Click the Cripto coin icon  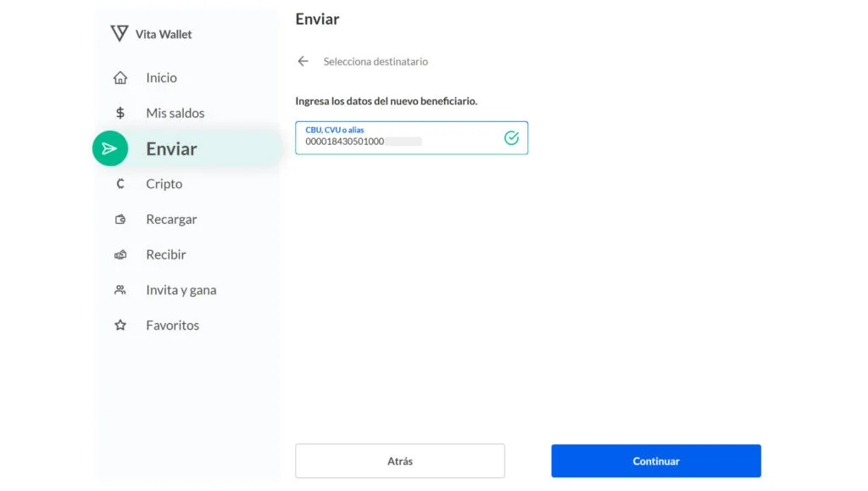(x=120, y=184)
